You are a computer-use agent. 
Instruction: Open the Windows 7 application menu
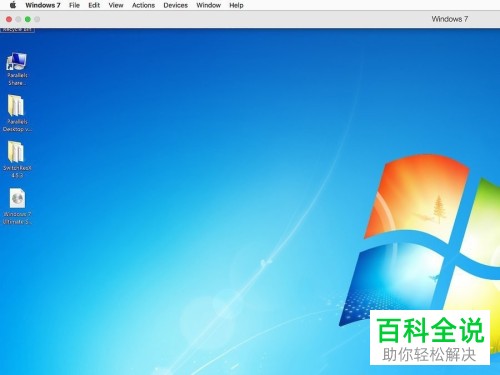point(43,5)
